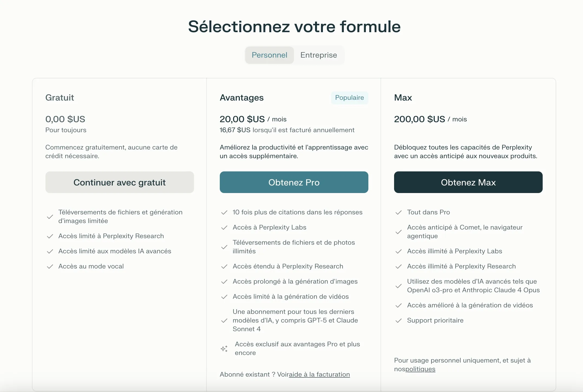
Task: Click checkmark beside Accès limité à Perplexity Research
Action: 50,236
